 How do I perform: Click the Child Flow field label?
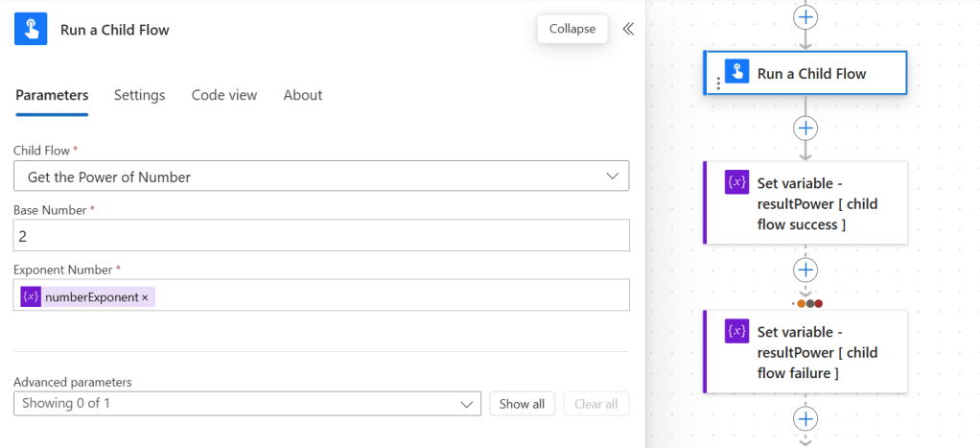pyautogui.click(x=42, y=151)
